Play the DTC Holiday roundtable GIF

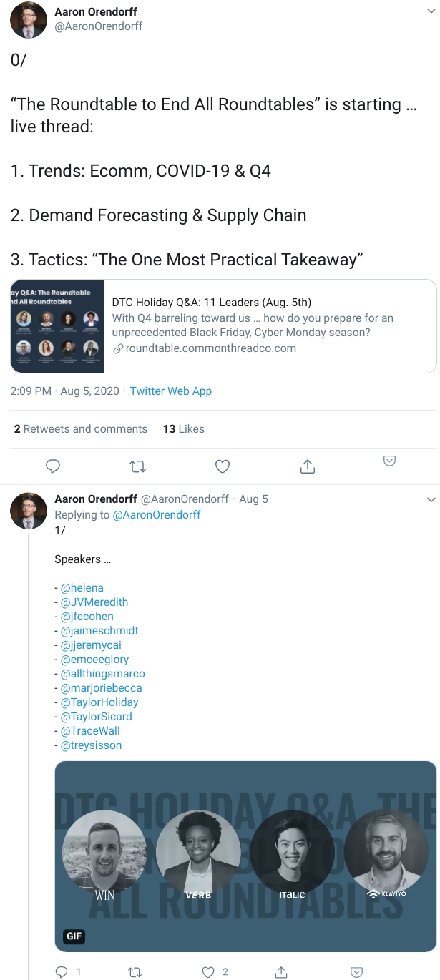[245, 856]
